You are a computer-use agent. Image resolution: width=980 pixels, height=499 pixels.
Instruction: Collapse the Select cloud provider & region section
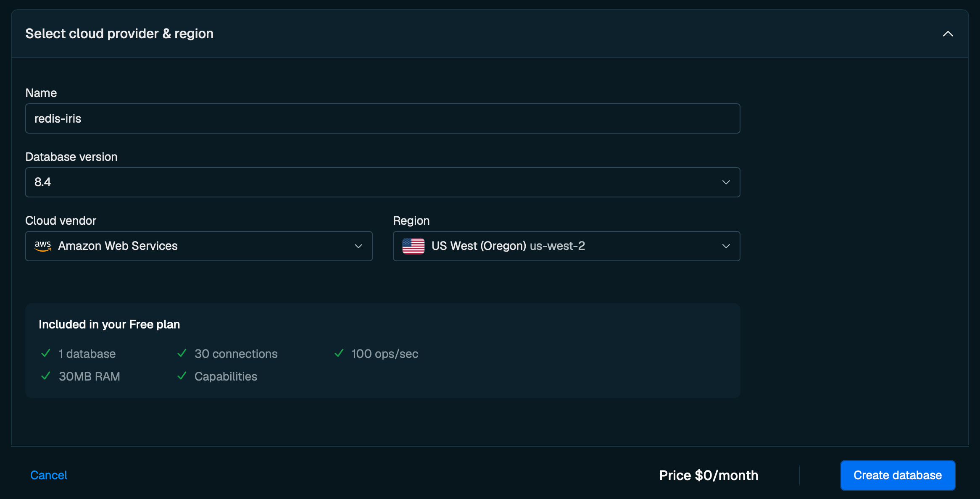[x=948, y=34]
